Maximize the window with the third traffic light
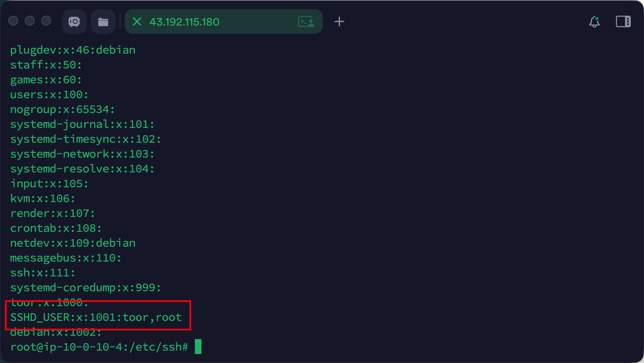The image size is (644, 363). tap(46, 21)
